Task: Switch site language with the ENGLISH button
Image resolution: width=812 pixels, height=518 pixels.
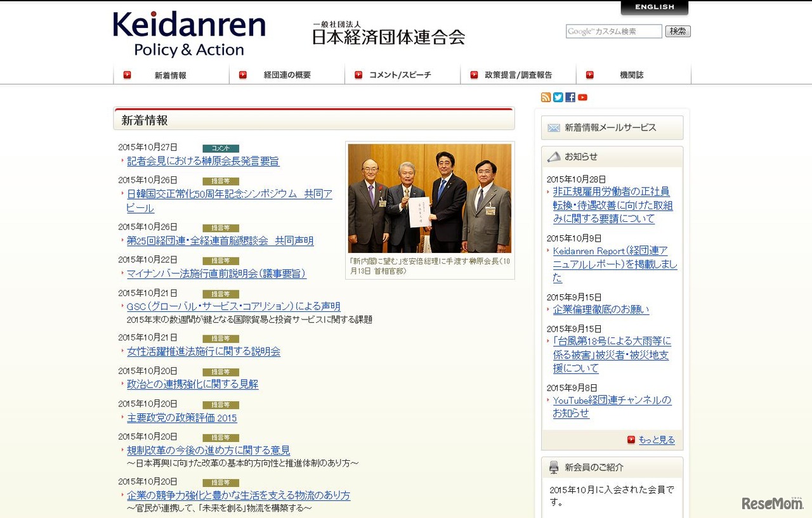Action: [x=653, y=7]
